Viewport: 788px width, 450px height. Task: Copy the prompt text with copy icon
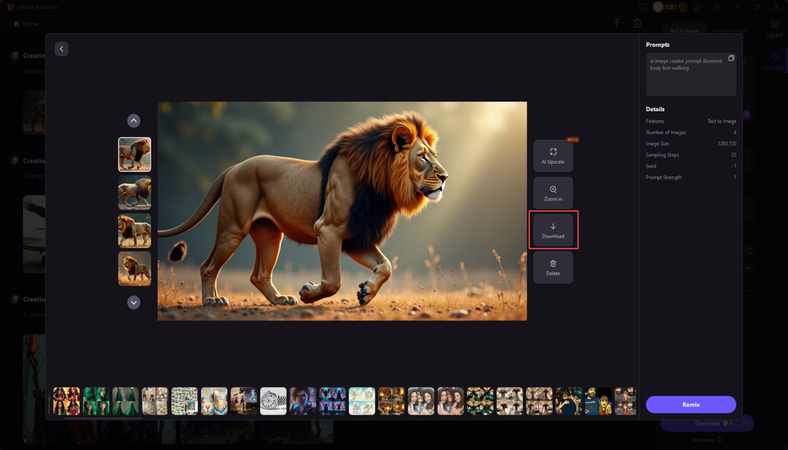[x=731, y=59]
